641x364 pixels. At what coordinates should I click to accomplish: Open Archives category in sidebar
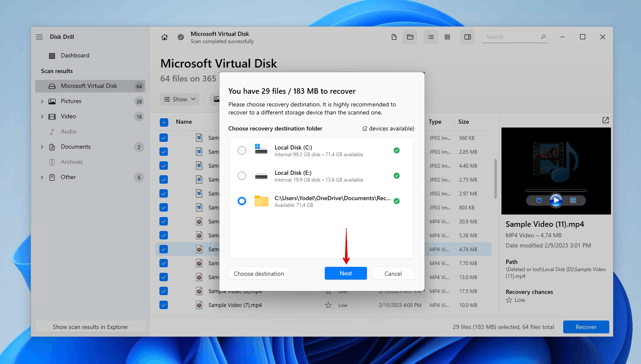click(90, 162)
